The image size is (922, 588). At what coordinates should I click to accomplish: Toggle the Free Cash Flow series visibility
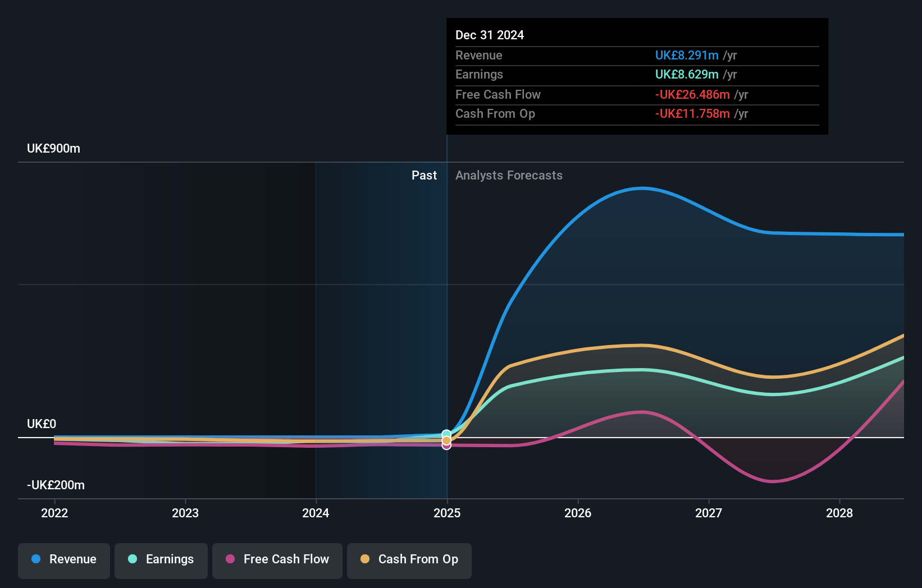coord(277,560)
